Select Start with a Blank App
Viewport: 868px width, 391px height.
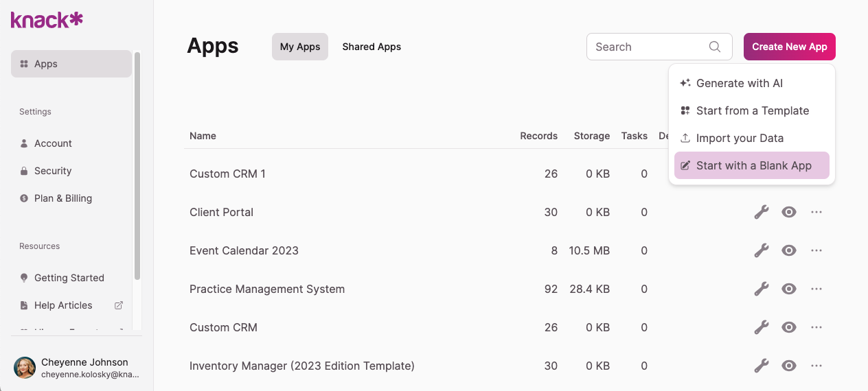coord(752,165)
